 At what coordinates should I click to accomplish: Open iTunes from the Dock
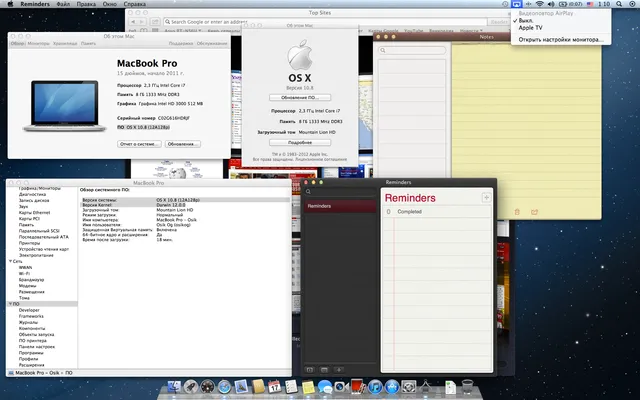pos(375,386)
